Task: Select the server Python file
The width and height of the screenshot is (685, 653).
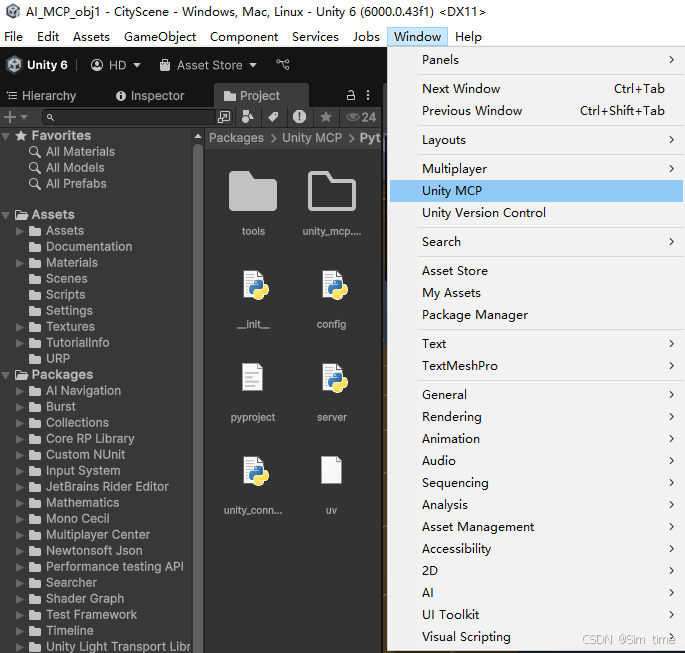Action: pos(334,378)
